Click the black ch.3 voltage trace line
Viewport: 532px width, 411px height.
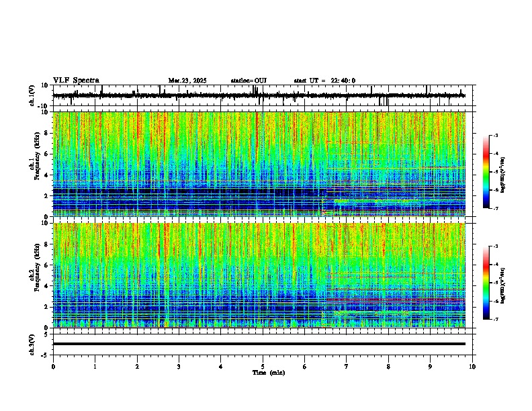(259, 344)
